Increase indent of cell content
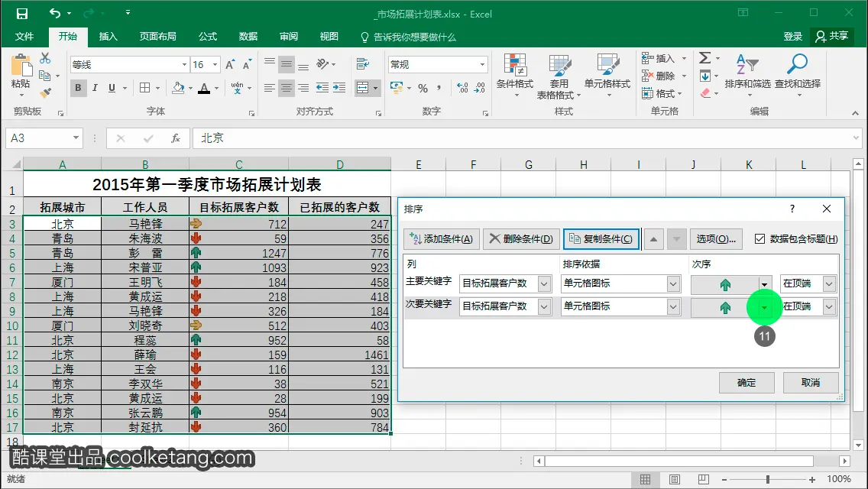The height and width of the screenshot is (489, 868). [338, 88]
